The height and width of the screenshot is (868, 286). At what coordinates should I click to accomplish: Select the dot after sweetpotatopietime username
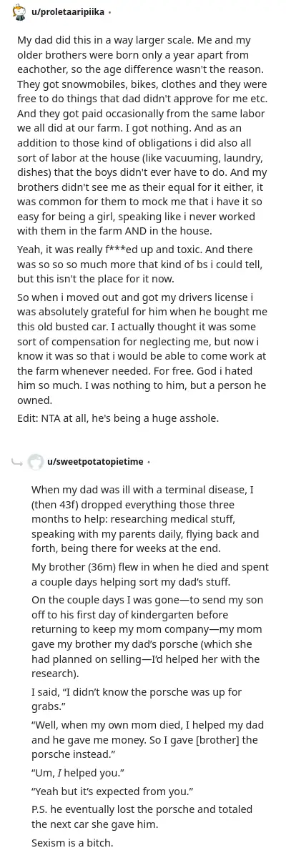149,462
